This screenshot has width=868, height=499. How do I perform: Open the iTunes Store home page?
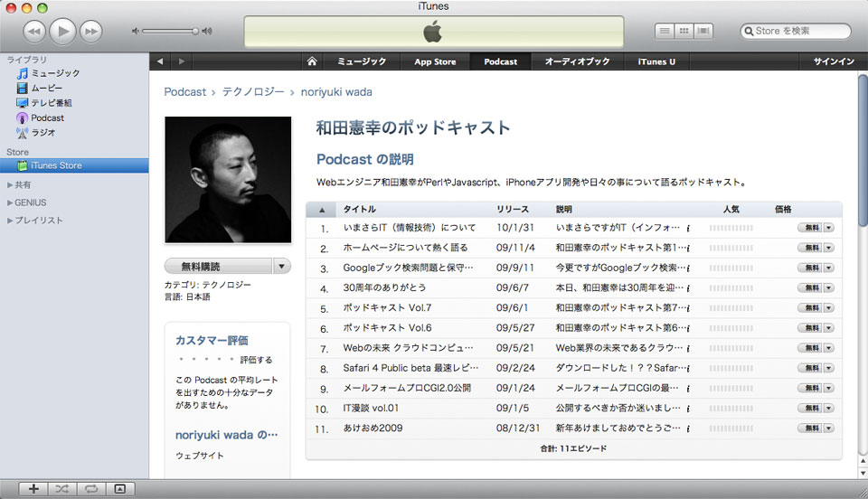(312, 61)
